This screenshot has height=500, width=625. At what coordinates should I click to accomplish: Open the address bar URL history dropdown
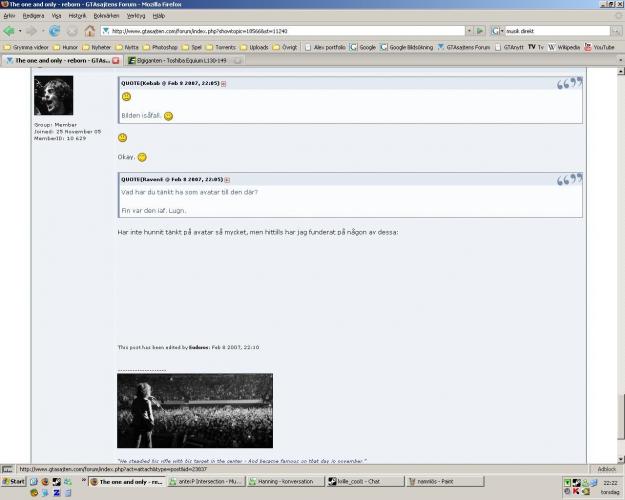click(469, 31)
